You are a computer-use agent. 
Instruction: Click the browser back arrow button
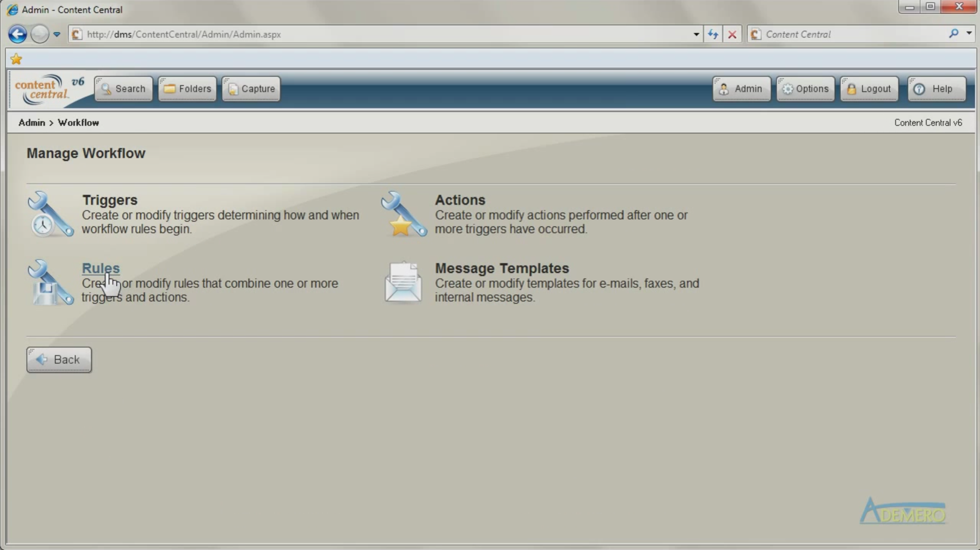[x=18, y=35]
